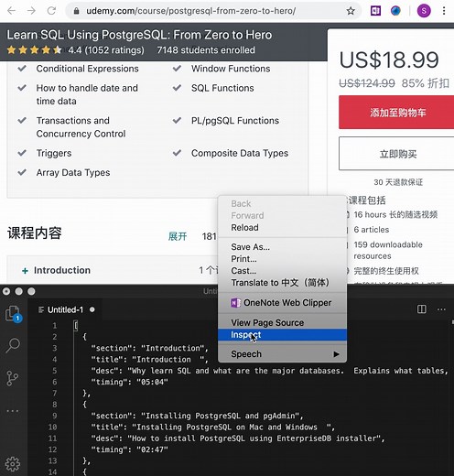Click the star rating icons

click(34, 49)
